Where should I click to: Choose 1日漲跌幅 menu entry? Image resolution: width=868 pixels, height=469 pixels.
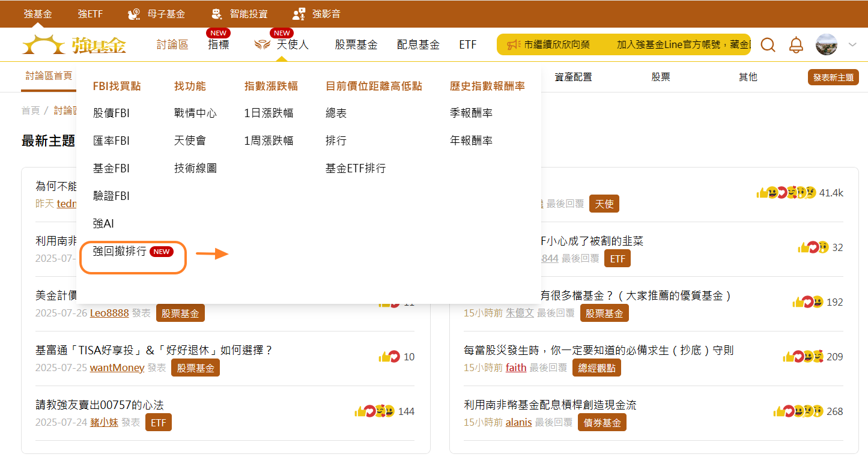coord(269,113)
